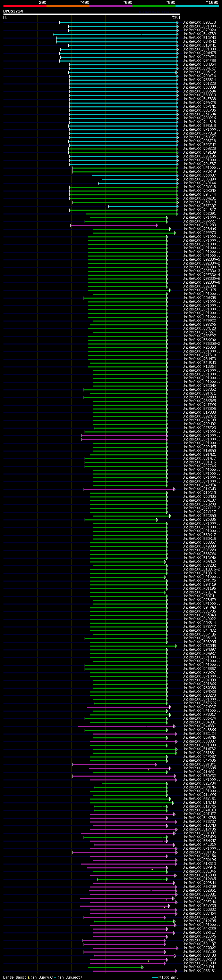Screen dimensions: 222x980
Task: Select the UniRef100_C2KTE7 label
Action: (x=199, y=932)
